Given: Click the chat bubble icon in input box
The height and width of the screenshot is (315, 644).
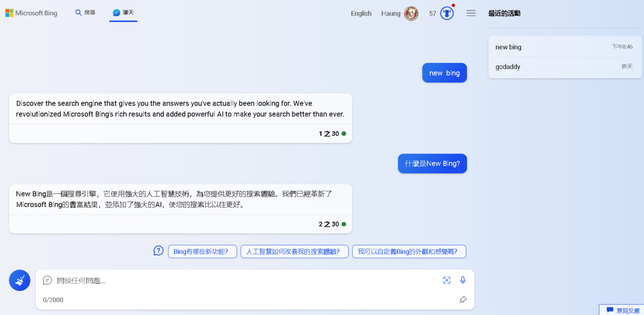Looking at the screenshot, I should pyautogui.click(x=47, y=280).
